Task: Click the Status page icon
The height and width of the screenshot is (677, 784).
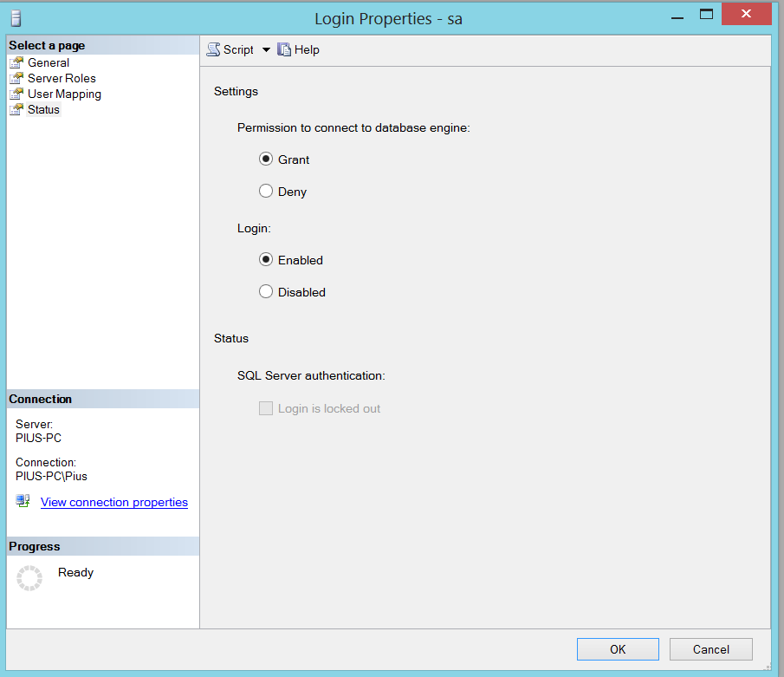Action: pyautogui.click(x=16, y=109)
